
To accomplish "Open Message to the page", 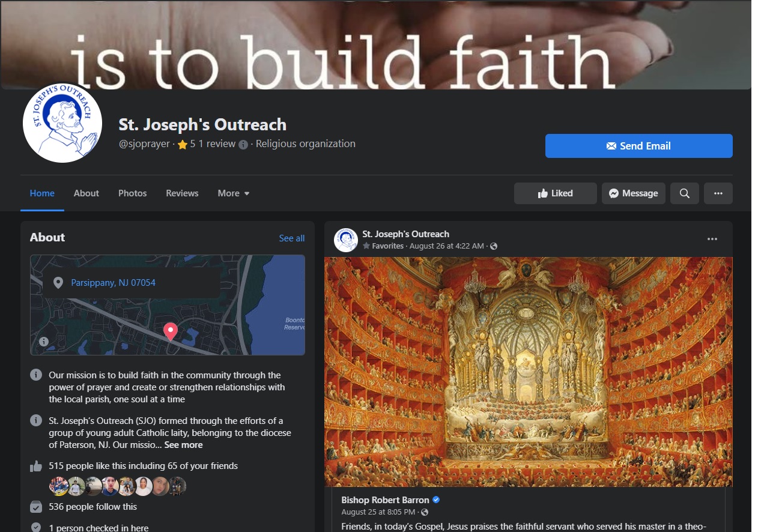I will (633, 193).
